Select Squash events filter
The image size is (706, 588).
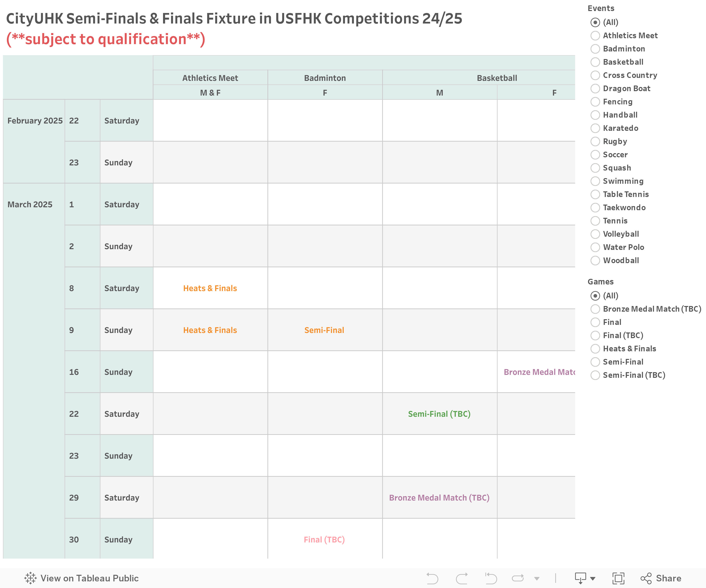[595, 168]
